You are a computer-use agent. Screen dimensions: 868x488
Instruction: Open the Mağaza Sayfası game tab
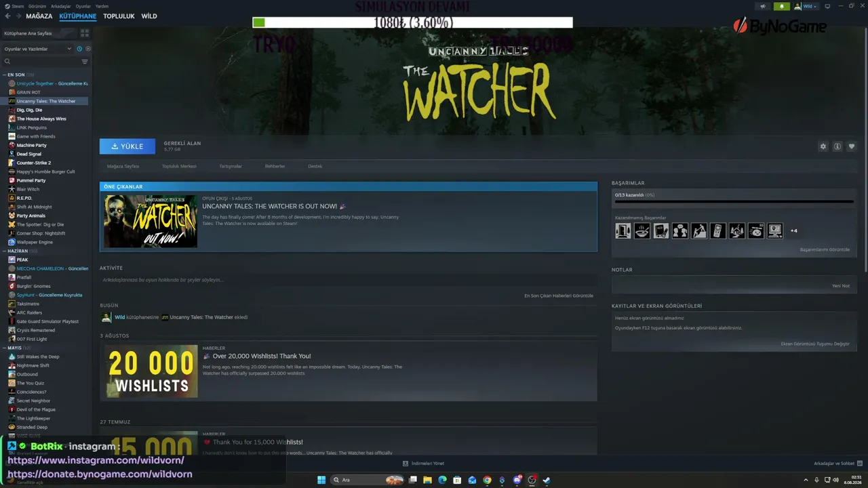(123, 166)
